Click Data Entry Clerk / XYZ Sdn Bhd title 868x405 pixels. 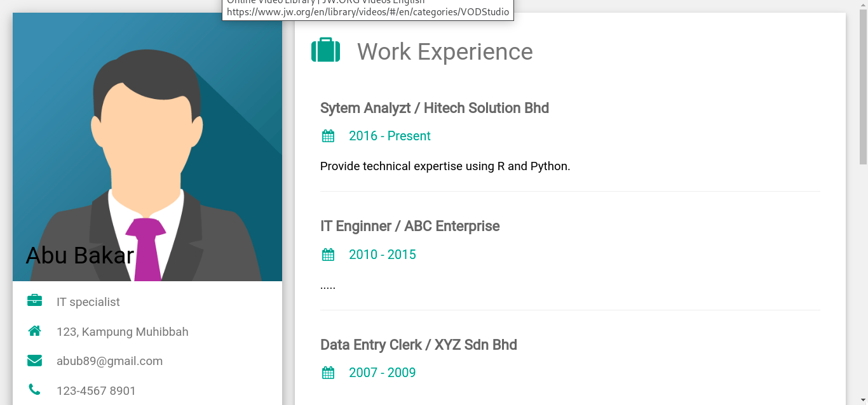[419, 345]
